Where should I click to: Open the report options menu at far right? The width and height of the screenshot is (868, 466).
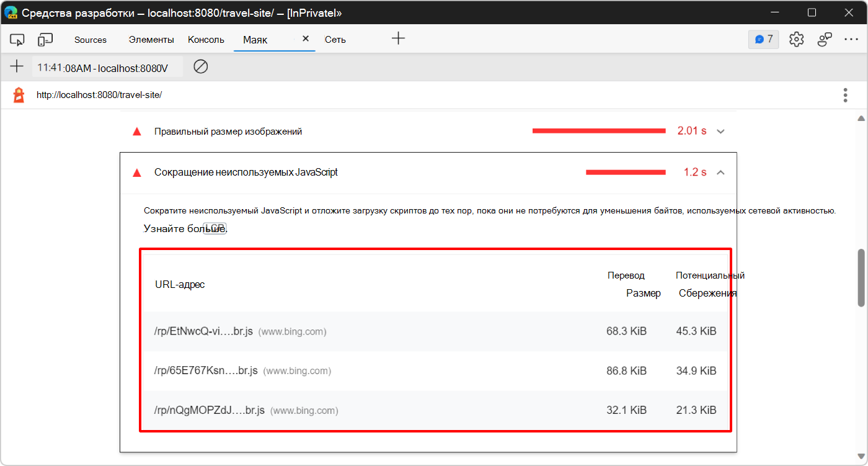(845, 94)
